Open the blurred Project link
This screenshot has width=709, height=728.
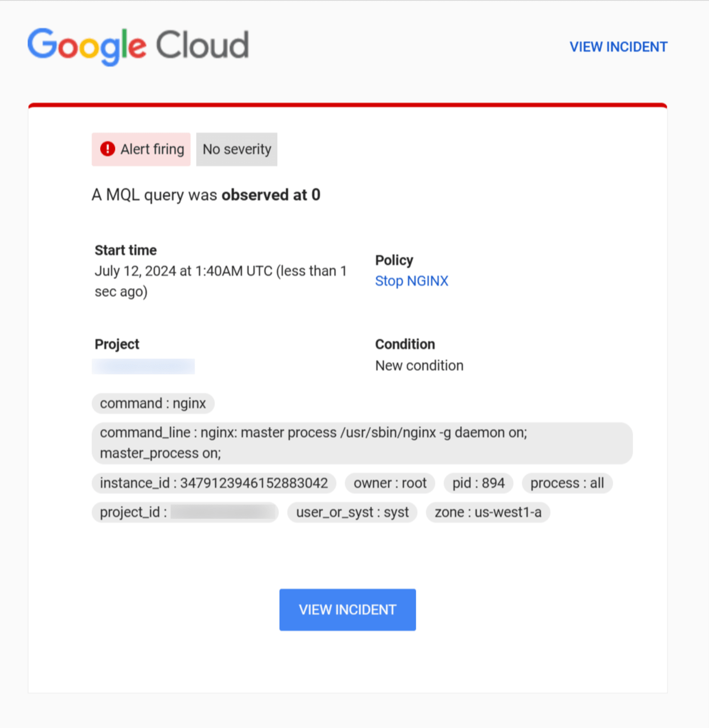(143, 366)
